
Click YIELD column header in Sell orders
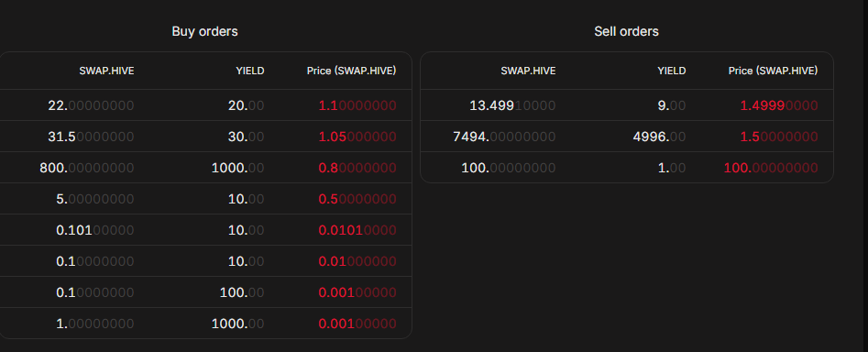click(x=672, y=71)
